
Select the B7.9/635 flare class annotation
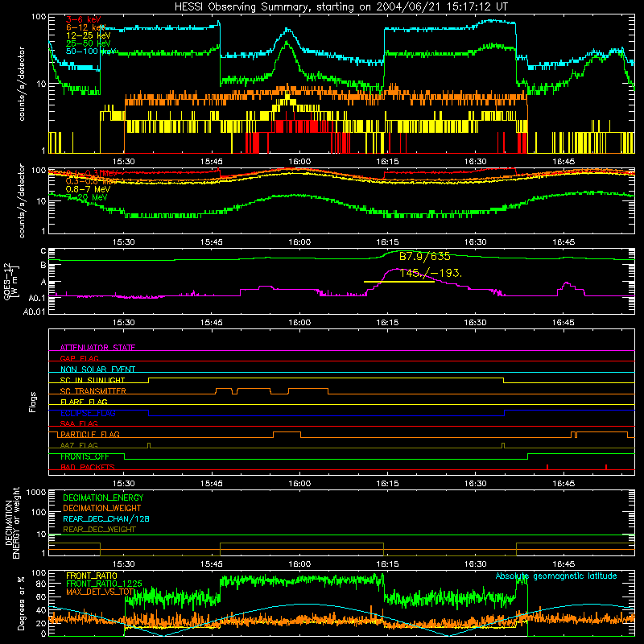tap(425, 257)
